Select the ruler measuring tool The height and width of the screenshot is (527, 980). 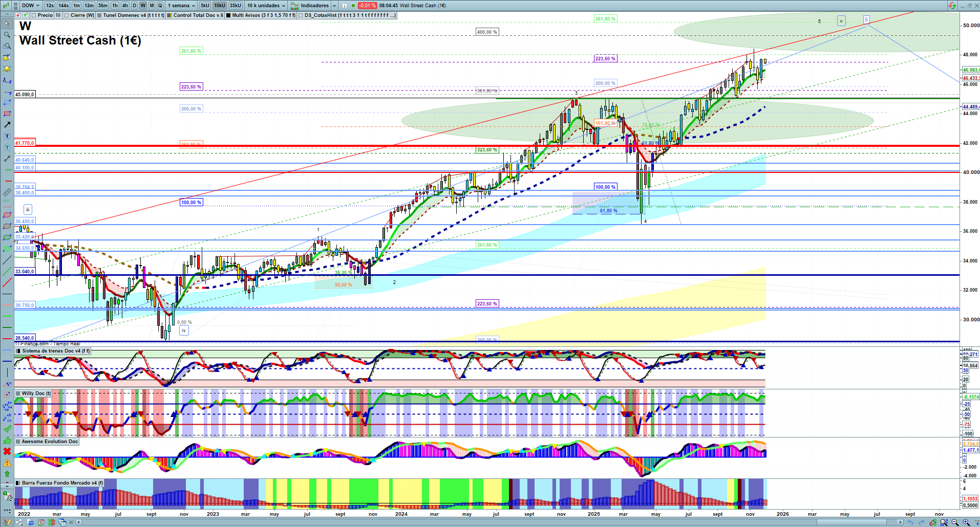(7, 192)
